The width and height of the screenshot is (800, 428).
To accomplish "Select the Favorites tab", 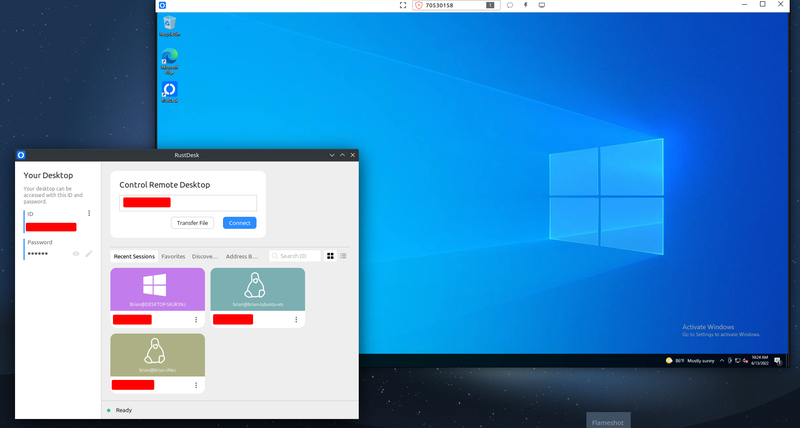I will coord(173,257).
